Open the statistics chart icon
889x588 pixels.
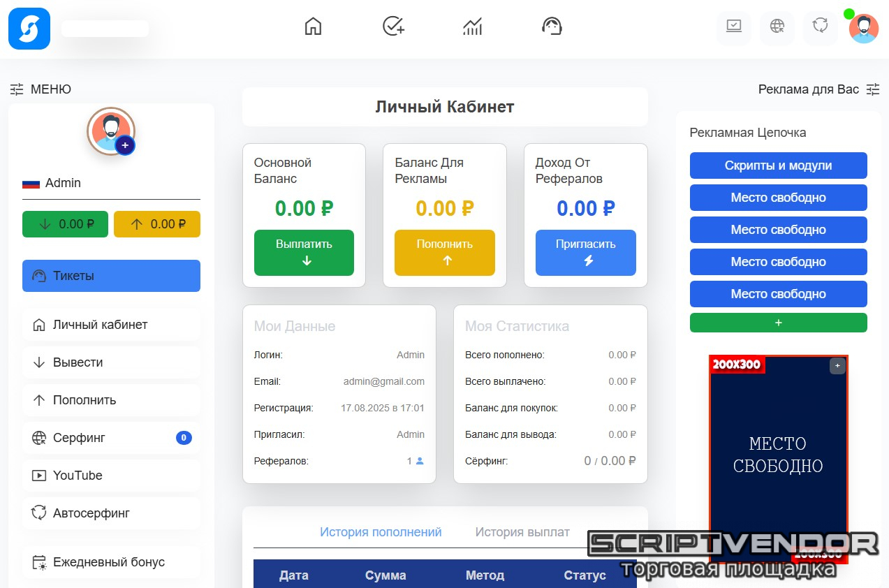473,27
